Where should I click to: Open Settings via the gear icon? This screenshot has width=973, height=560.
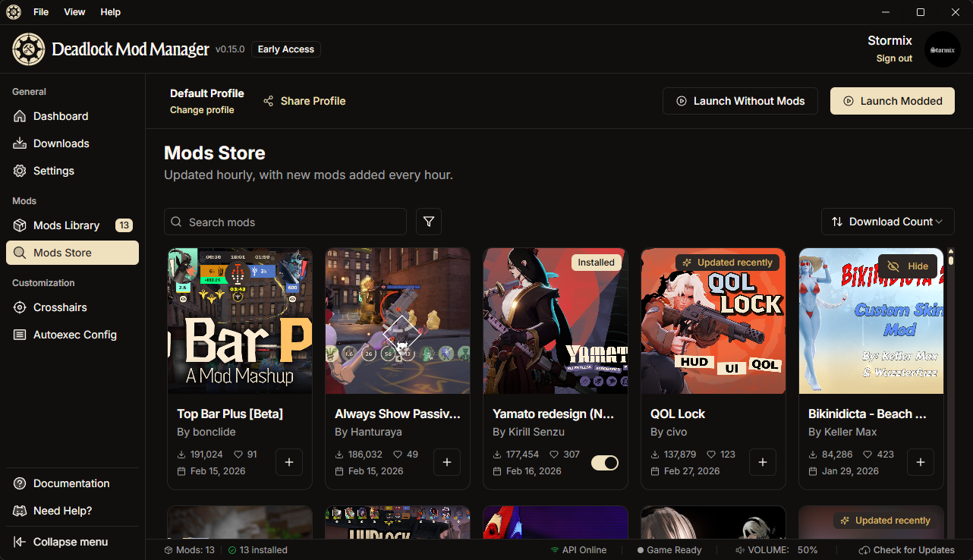click(x=20, y=170)
